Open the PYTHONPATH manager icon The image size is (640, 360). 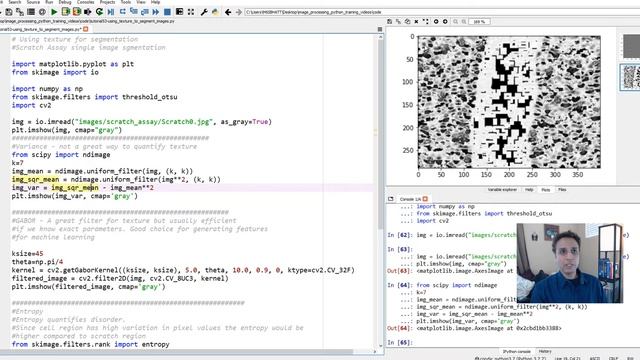[x=215, y=12]
